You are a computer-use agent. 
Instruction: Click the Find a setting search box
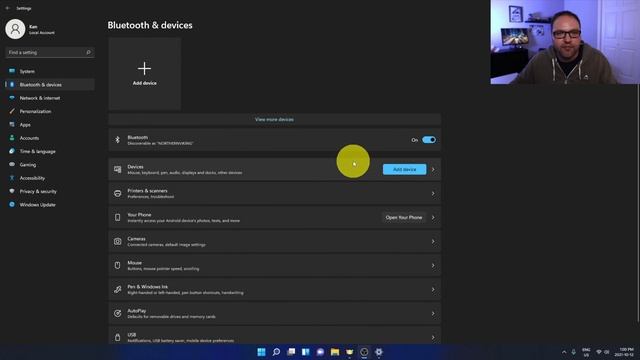[x=49, y=52]
